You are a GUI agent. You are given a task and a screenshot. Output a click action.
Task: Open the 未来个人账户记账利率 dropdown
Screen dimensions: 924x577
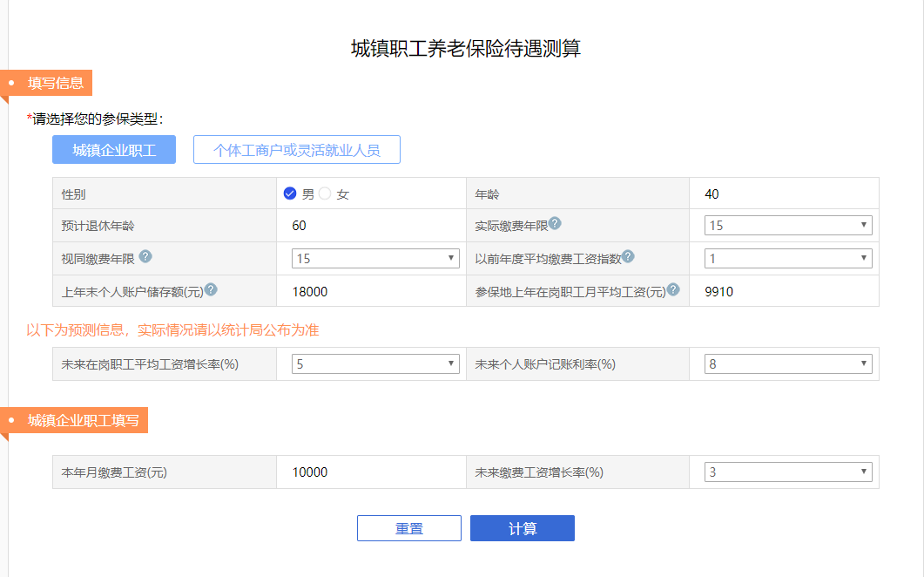pos(787,364)
